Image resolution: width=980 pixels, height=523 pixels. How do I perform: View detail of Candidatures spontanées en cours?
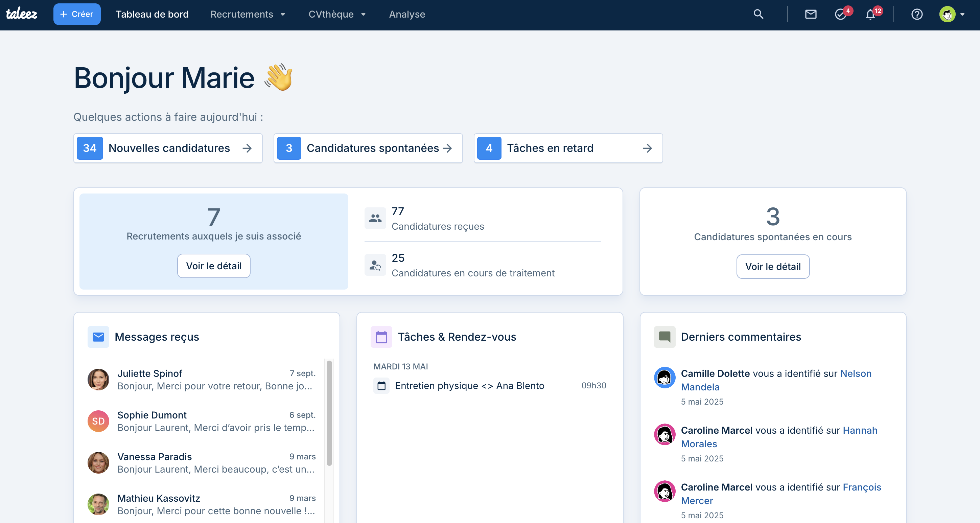[773, 267]
